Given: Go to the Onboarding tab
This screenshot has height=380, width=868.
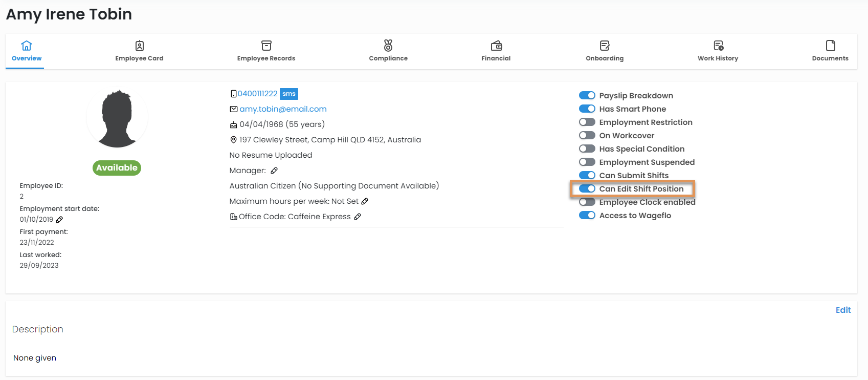Looking at the screenshot, I should [605, 51].
